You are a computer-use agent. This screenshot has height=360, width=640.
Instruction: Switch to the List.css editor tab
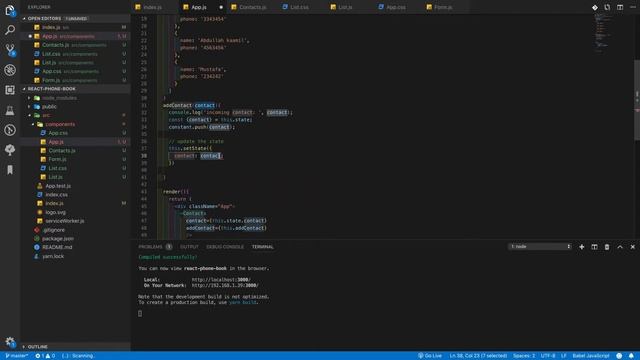click(299, 7)
